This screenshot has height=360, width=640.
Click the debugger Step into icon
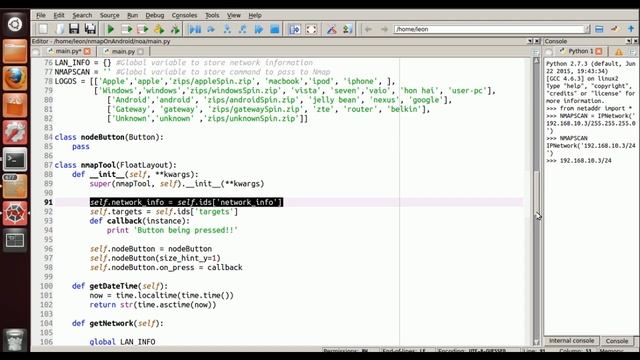click(x=227, y=29)
